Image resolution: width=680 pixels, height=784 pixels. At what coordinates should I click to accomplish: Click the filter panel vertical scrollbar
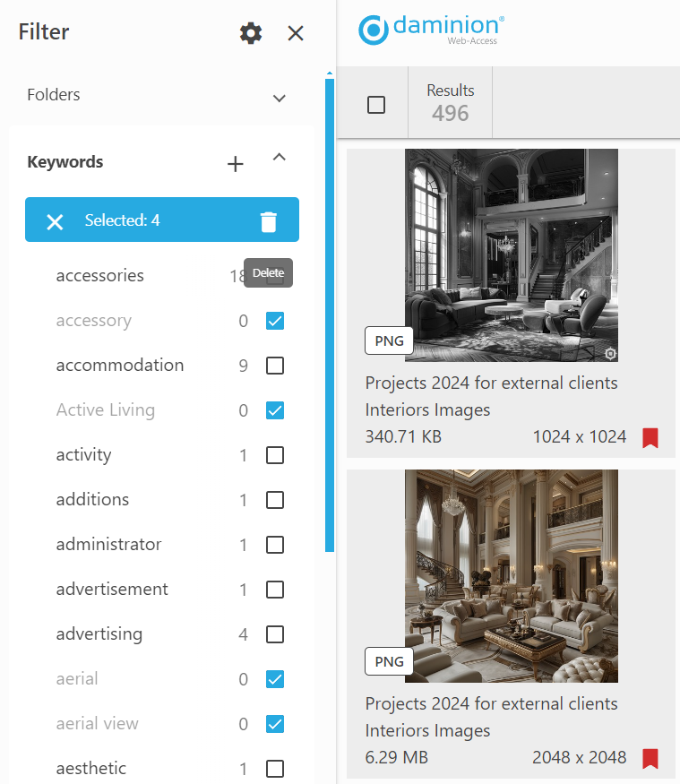(x=330, y=314)
